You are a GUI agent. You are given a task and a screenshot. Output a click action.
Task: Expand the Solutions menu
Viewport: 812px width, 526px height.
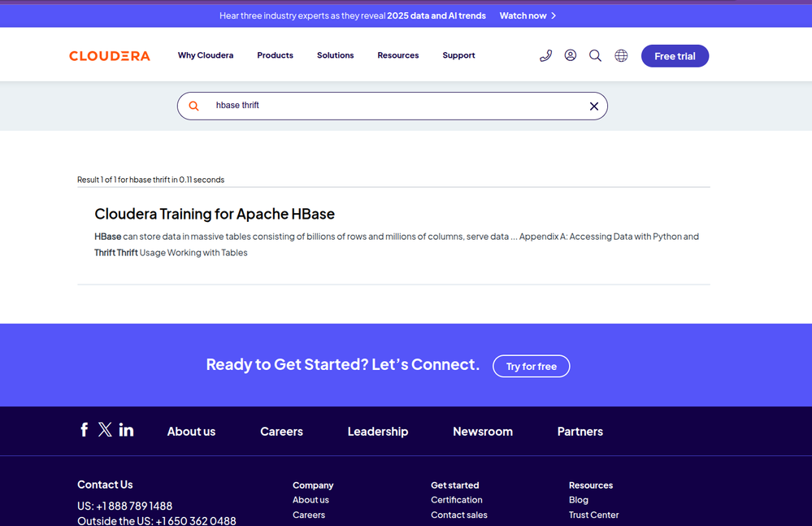[335, 55]
